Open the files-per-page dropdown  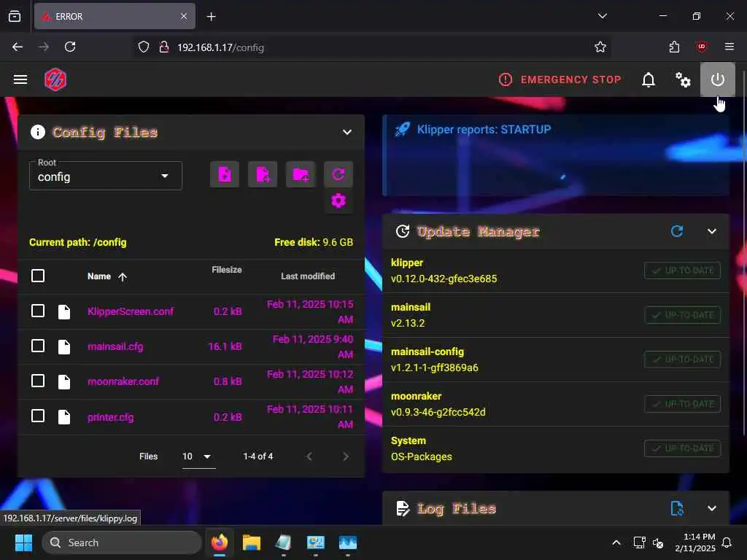(198, 456)
